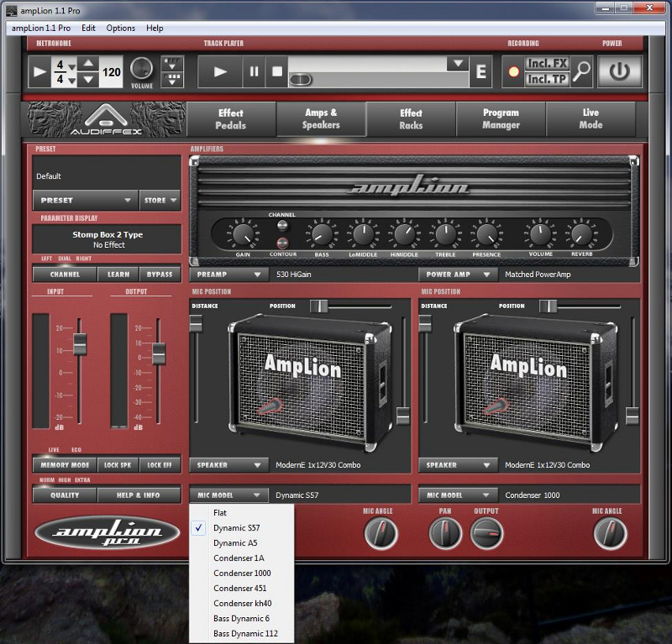Image resolution: width=672 pixels, height=644 pixels.
Task: Toggle the main Power button
Action: pyautogui.click(x=620, y=71)
